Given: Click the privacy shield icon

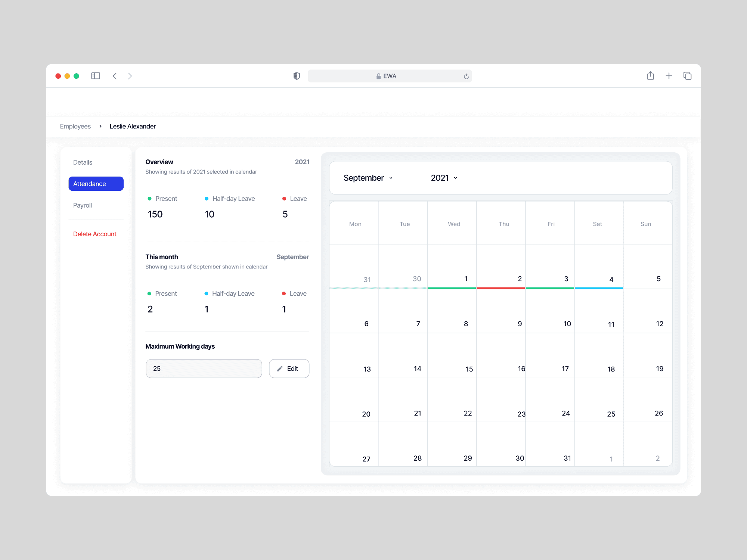Looking at the screenshot, I should [297, 76].
